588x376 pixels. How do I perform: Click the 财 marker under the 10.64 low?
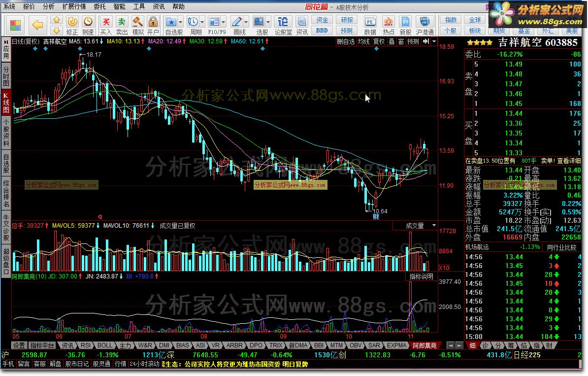(375, 217)
